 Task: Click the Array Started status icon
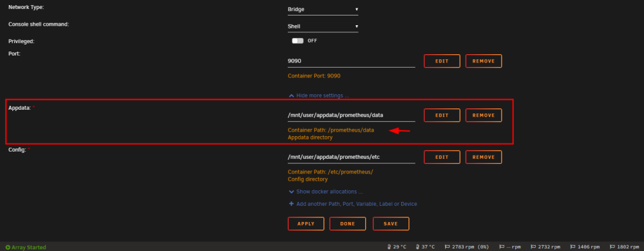8,247
